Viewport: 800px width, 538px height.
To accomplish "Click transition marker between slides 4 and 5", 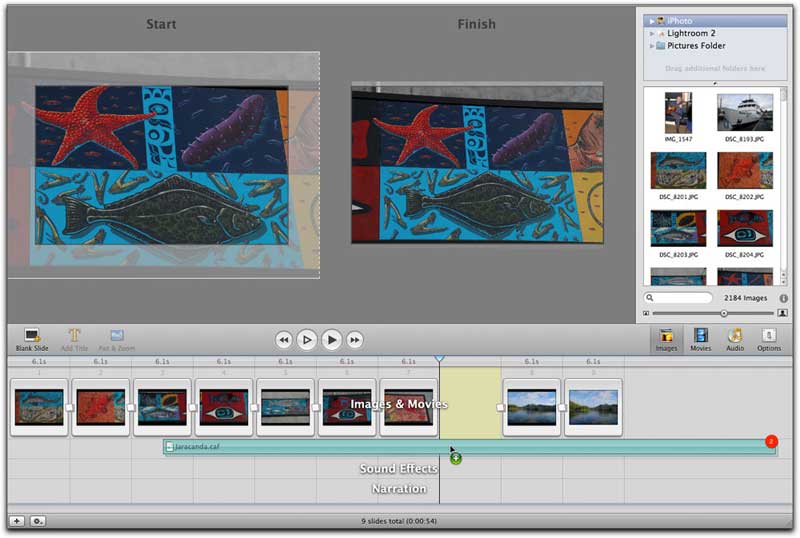I will tap(254, 407).
